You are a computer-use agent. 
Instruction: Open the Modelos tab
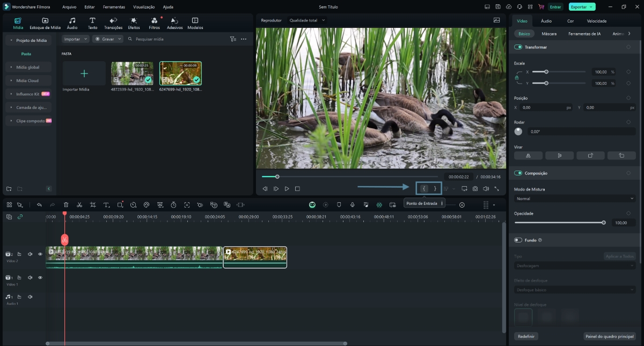[195, 23]
